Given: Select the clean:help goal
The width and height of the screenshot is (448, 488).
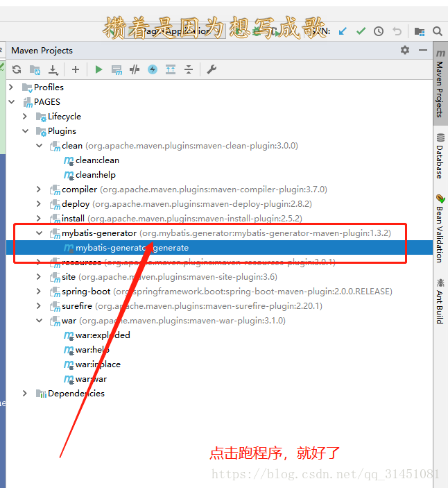Looking at the screenshot, I should tap(96, 175).
